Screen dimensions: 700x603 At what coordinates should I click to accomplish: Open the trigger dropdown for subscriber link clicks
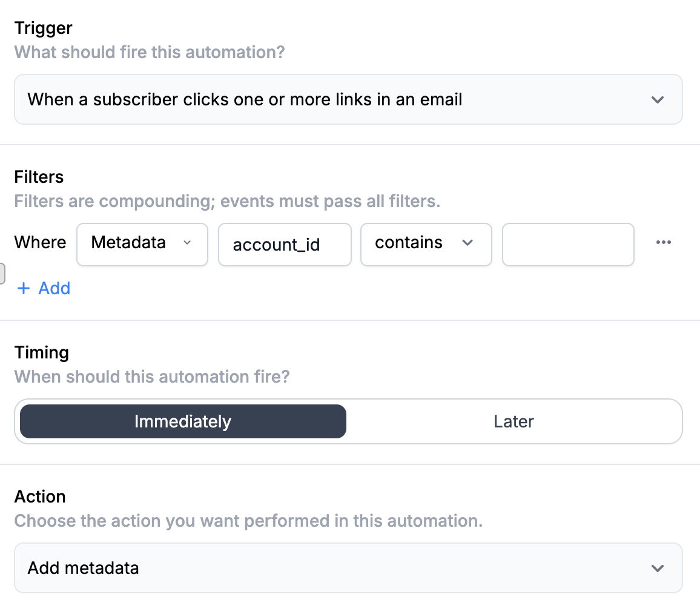click(348, 100)
